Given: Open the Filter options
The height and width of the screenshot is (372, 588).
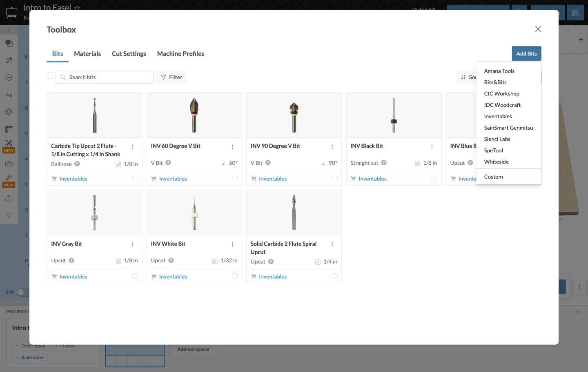Looking at the screenshot, I should coord(171,77).
